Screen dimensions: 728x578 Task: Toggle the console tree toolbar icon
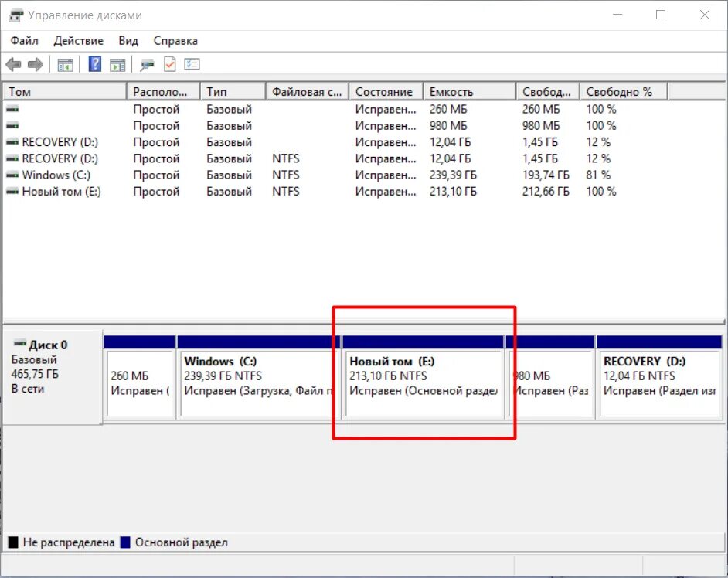coord(65,65)
